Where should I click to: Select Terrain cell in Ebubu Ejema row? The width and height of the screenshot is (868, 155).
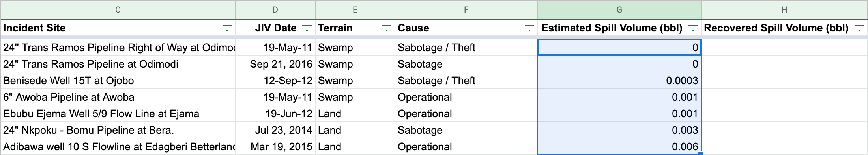[x=355, y=114]
